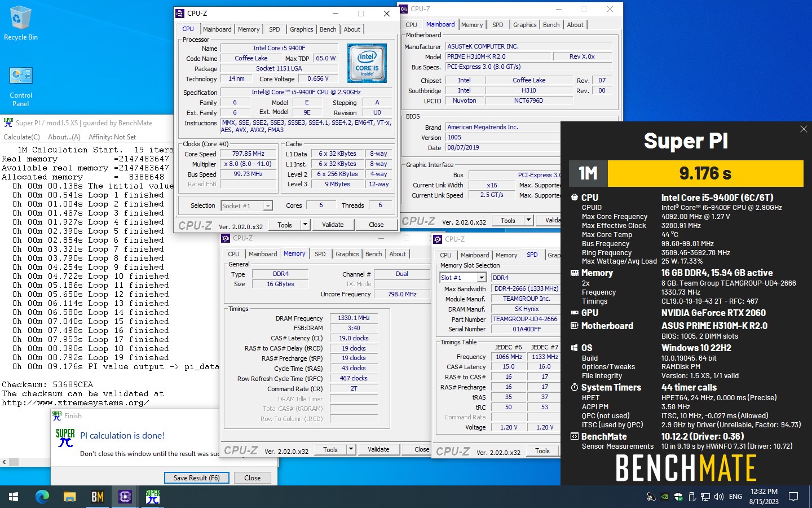Click Affinity: Not Set menu in Super PI
The width and height of the screenshot is (812, 508).
pos(112,137)
